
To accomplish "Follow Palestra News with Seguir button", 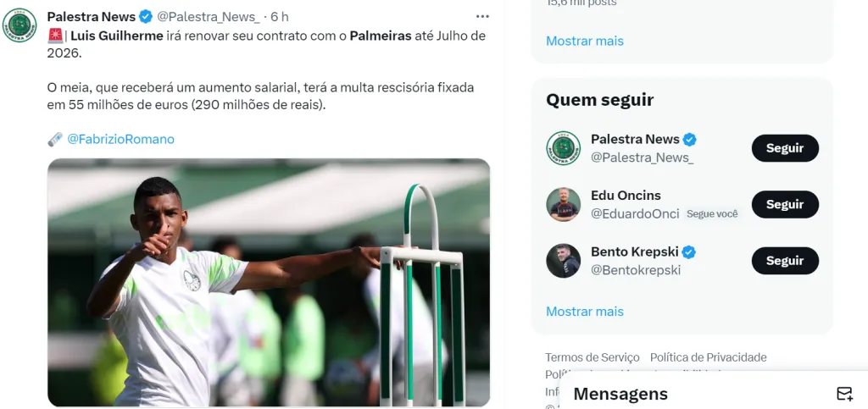I will (x=784, y=148).
